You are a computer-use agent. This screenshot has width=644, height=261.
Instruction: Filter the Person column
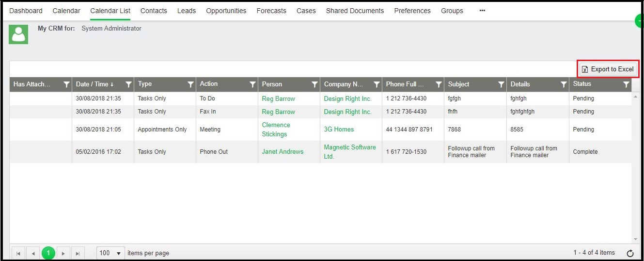[x=314, y=84]
